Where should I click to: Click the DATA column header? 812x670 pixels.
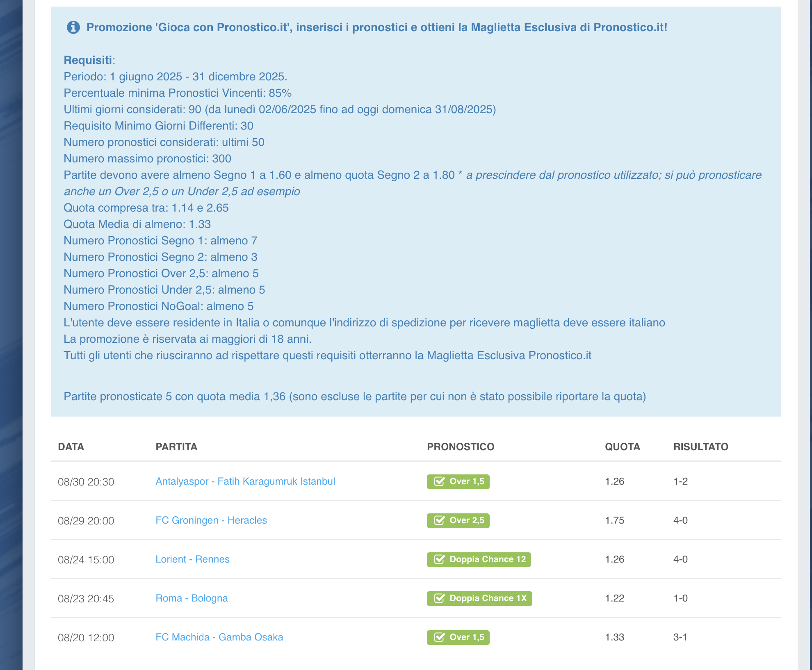(x=71, y=447)
